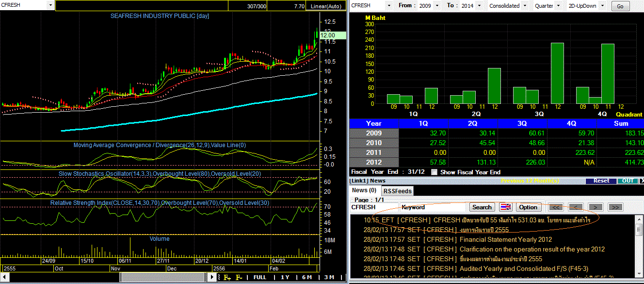Click the 223.62 cell in 2011 4Q
Screen dimensions: 644x284
pyautogui.click(x=572, y=152)
